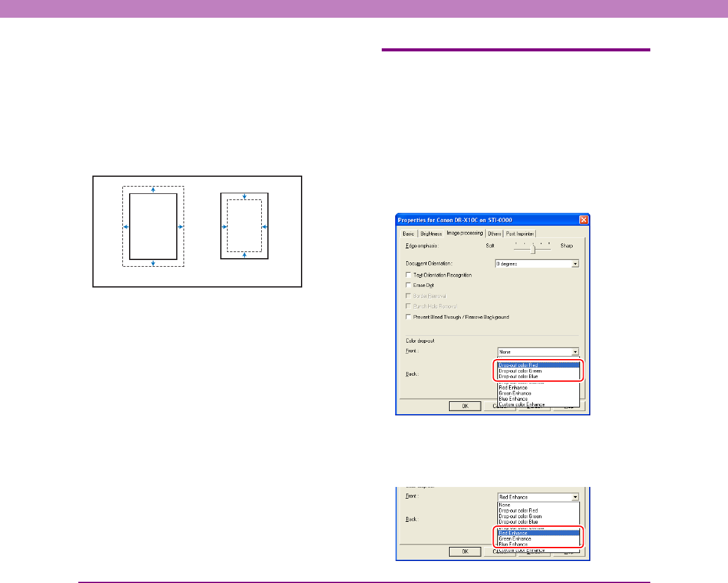Screen dimensions: 728x583
Task: Click the Front dropdown arrow showing Red Enhance
Action: pos(575,497)
